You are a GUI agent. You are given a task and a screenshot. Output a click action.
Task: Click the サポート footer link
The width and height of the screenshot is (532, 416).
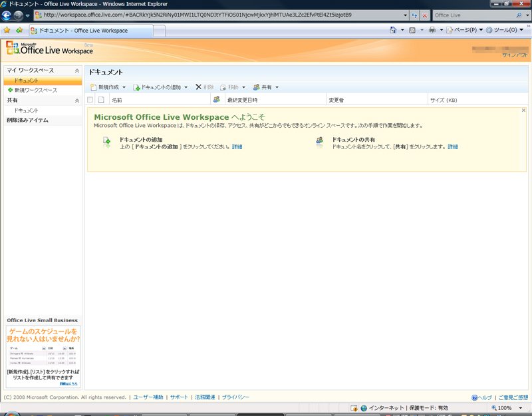[x=179, y=397]
